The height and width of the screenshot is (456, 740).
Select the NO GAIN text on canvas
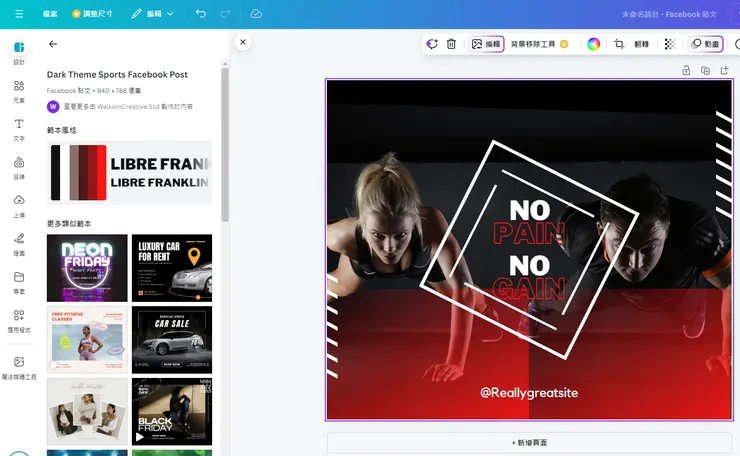click(x=529, y=278)
